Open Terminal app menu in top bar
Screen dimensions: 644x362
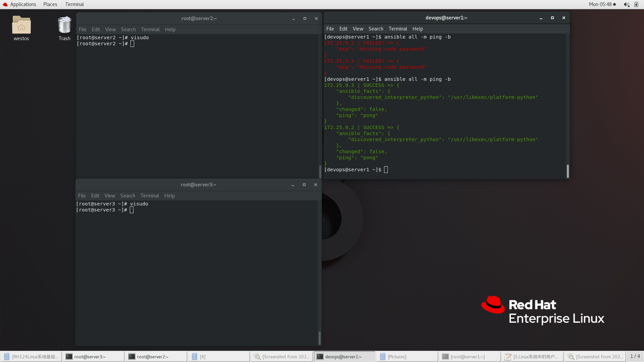(74, 4)
